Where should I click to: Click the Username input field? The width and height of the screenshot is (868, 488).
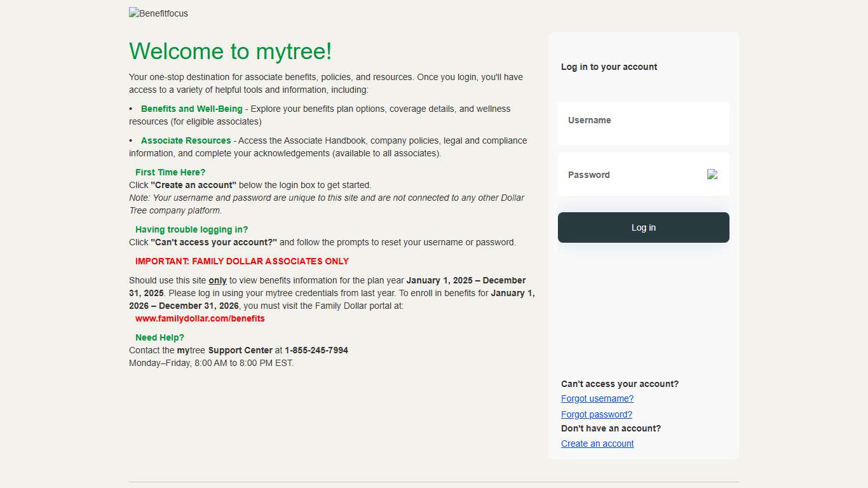tap(643, 123)
